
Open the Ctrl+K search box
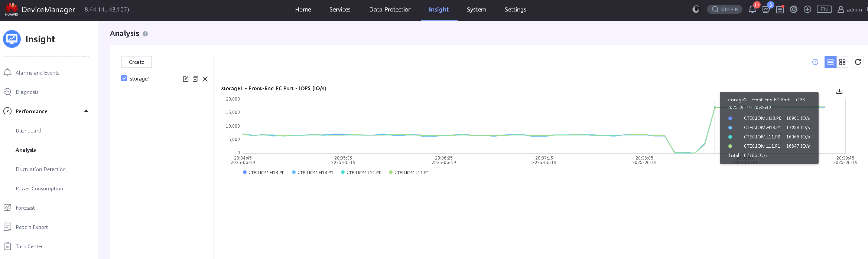pos(725,9)
